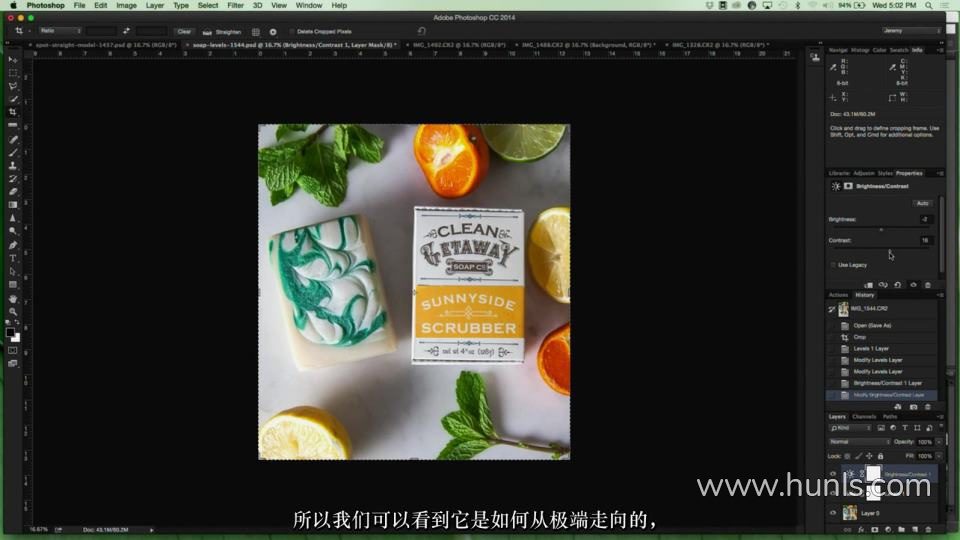Screen dimensions: 960x540
Task: Add a new adjustment layer
Action: pyautogui.click(x=888, y=530)
